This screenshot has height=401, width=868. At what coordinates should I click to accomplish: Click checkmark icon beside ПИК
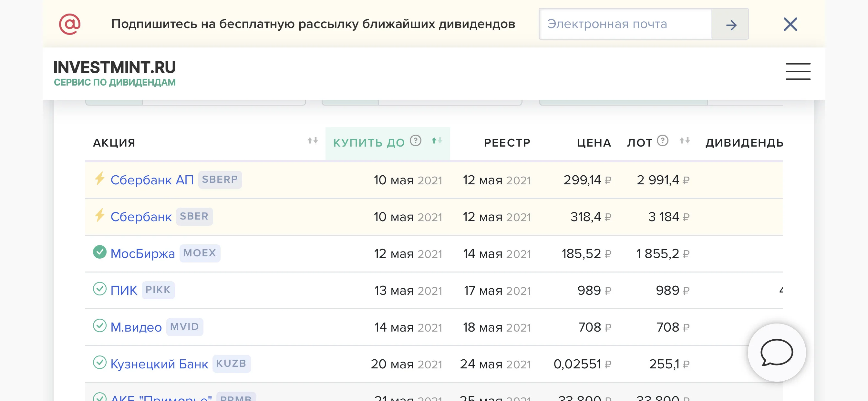pos(99,289)
